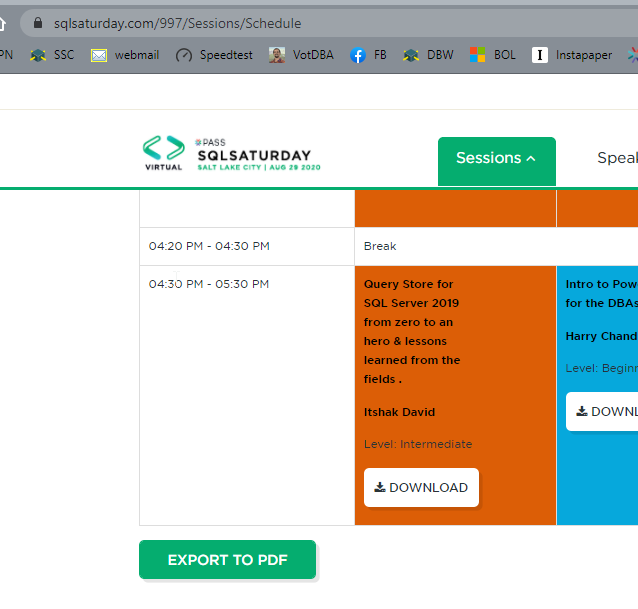The height and width of the screenshot is (609, 638).
Task: Click the lock icon in address bar
Action: point(38,23)
